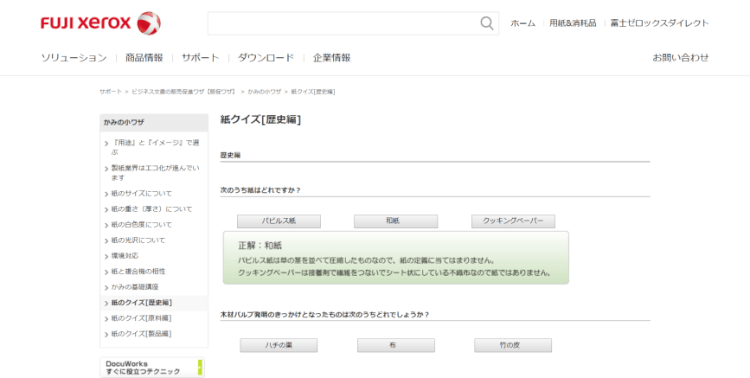Click the search magnifier icon
Screen dimensions: 750x378
tap(486, 23)
